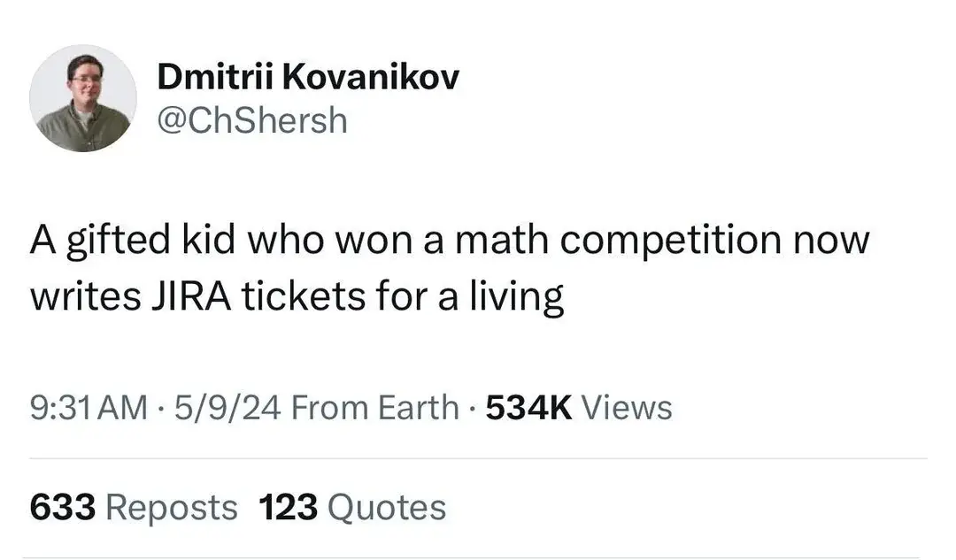Viewport: 956px width, 560px height.
Task: Click the 9:31 AM timestamp
Action: (89, 408)
